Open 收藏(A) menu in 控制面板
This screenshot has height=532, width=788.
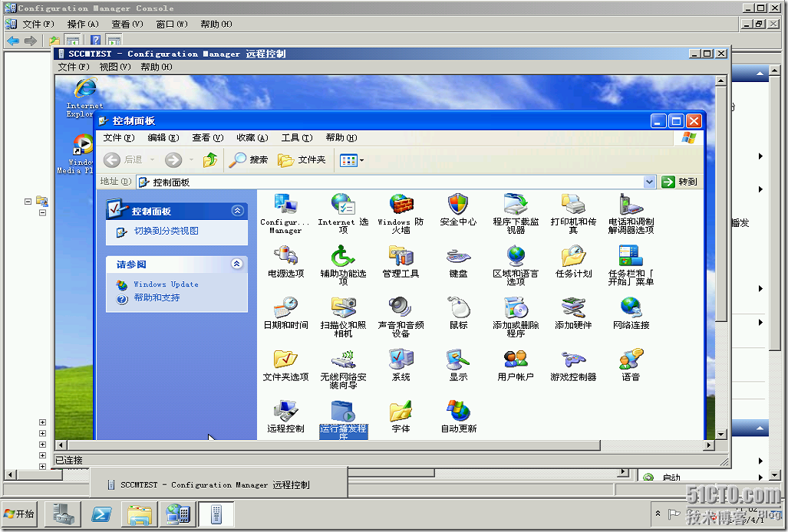tap(252, 137)
